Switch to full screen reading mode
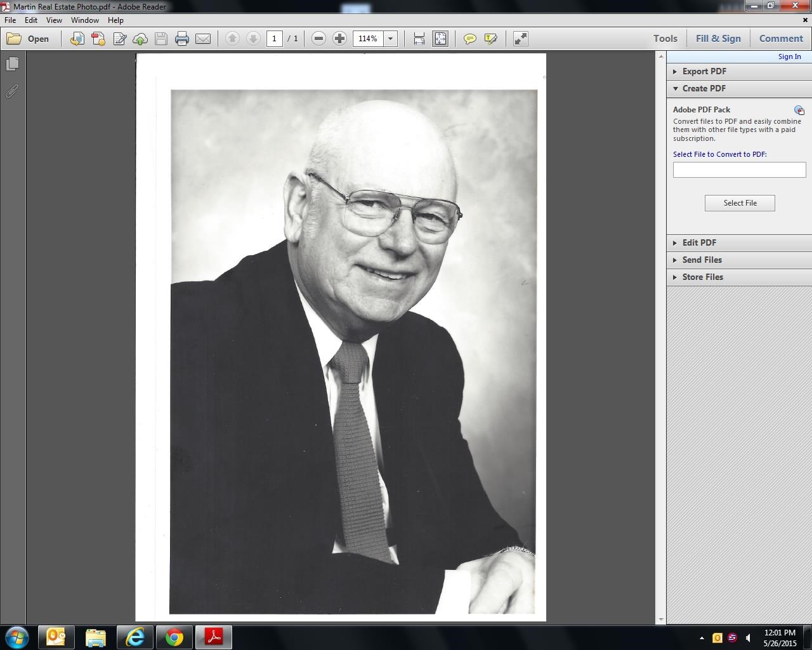Screen dimensions: 812x650 pyautogui.click(x=520, y=39)
